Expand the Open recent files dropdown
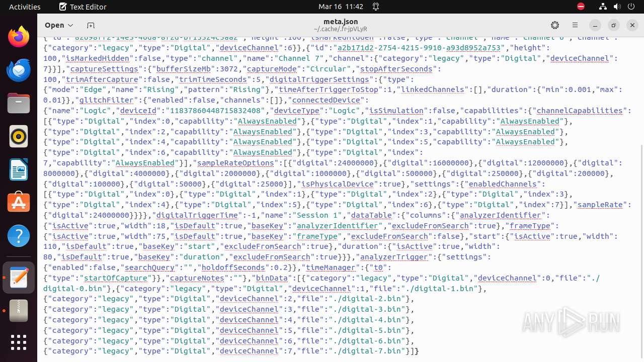 point(59,25)
